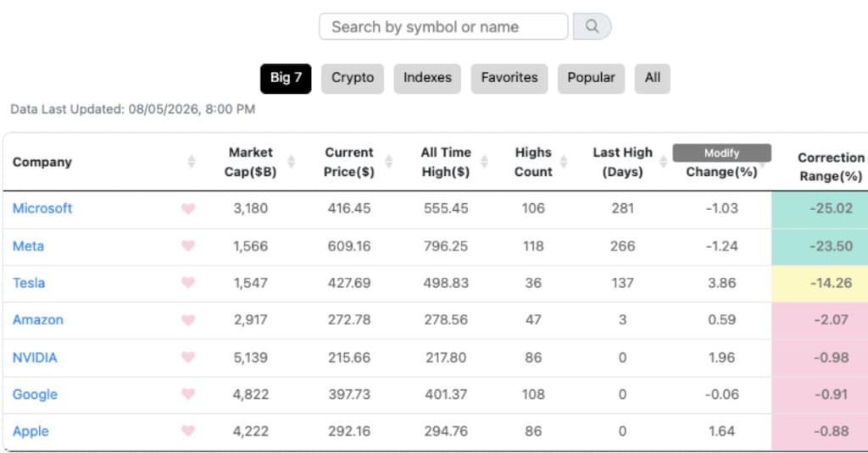Image resolution: width=868 pixels, height=453 pixels.
Task: Toggle favorite heart for Google
Action: coord(188,394)
